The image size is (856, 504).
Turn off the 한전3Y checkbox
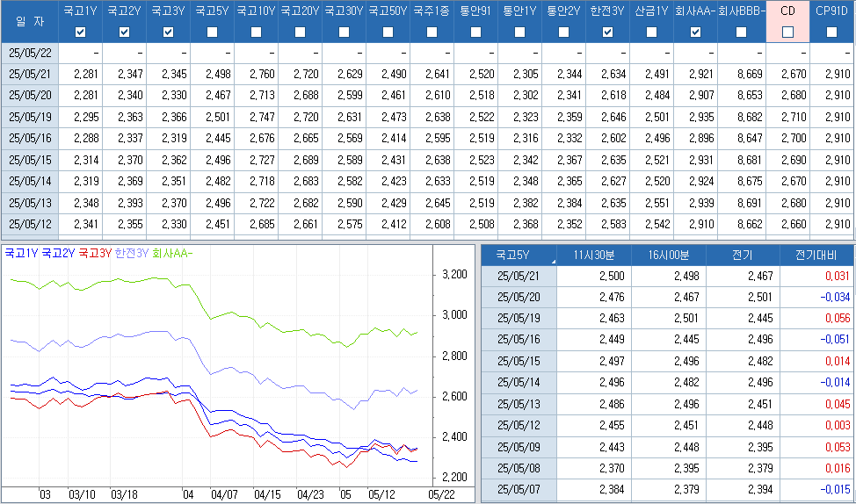point(607,32)
